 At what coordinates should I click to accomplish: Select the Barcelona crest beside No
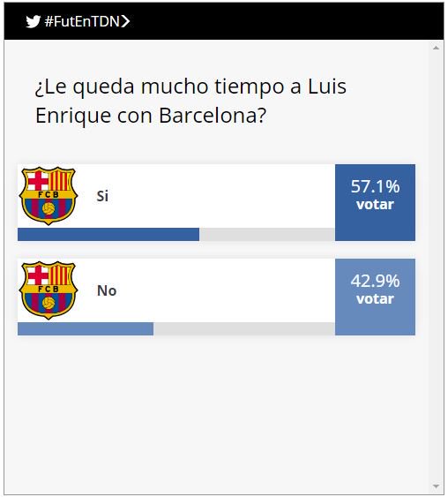click(49, 290)
